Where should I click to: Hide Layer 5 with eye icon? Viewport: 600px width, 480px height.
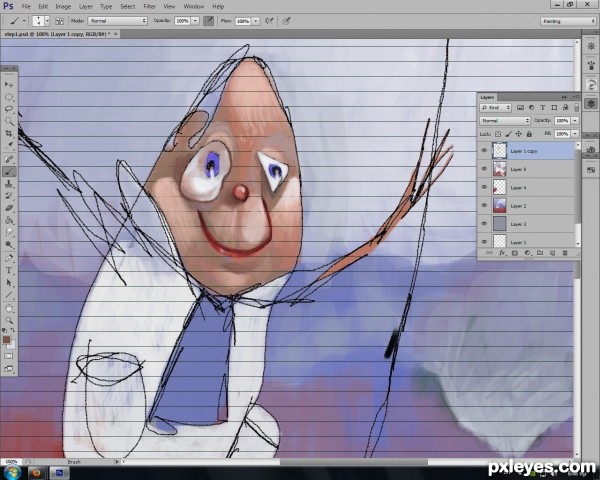tap(484, 169)
